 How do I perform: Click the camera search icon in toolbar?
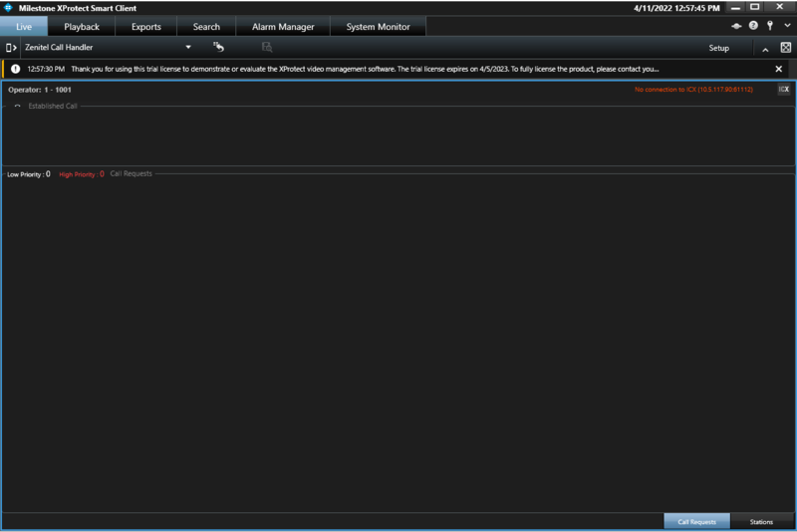pyautogui.click(x=267, y=47)
